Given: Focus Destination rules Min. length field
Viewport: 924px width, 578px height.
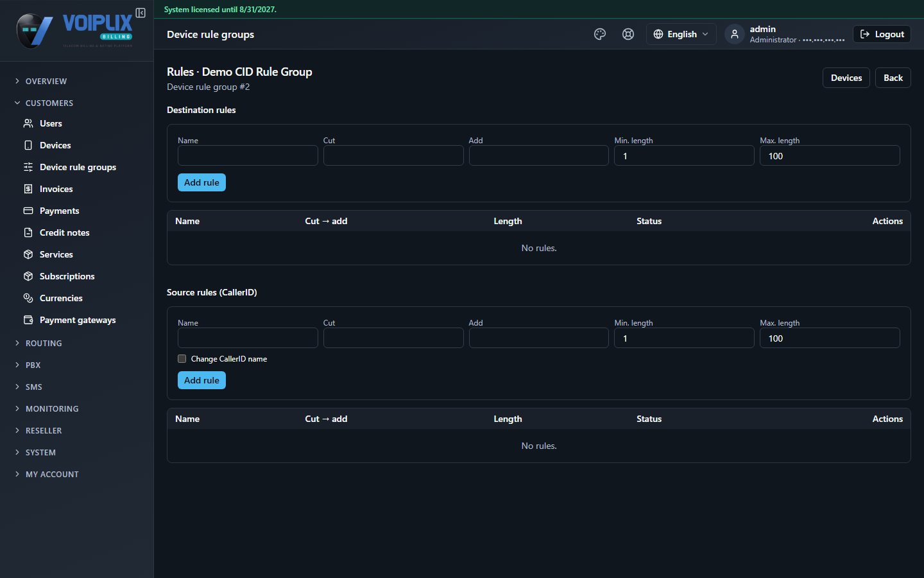Looking at the screenshot, I should coord(684,155).
